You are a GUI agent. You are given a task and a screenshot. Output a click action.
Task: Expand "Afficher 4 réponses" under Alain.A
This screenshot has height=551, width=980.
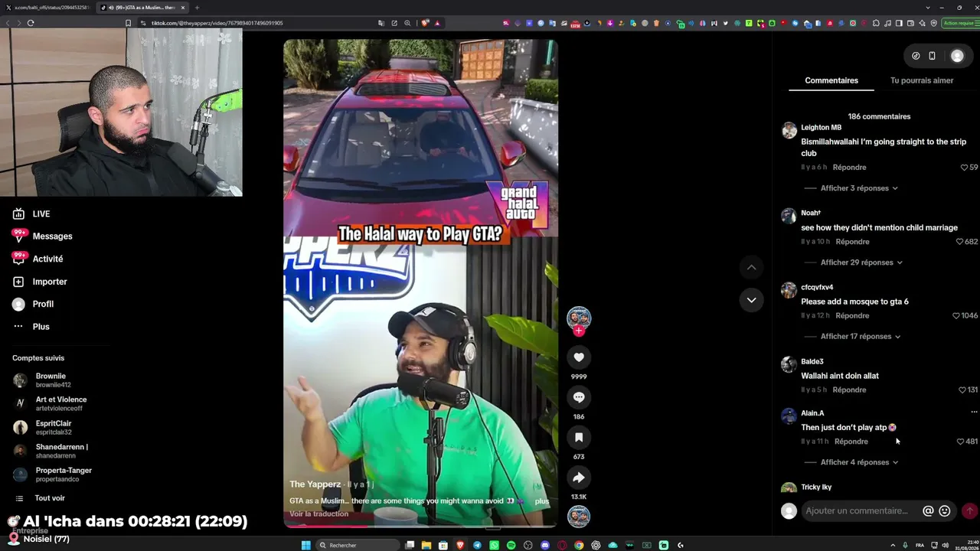859,462
